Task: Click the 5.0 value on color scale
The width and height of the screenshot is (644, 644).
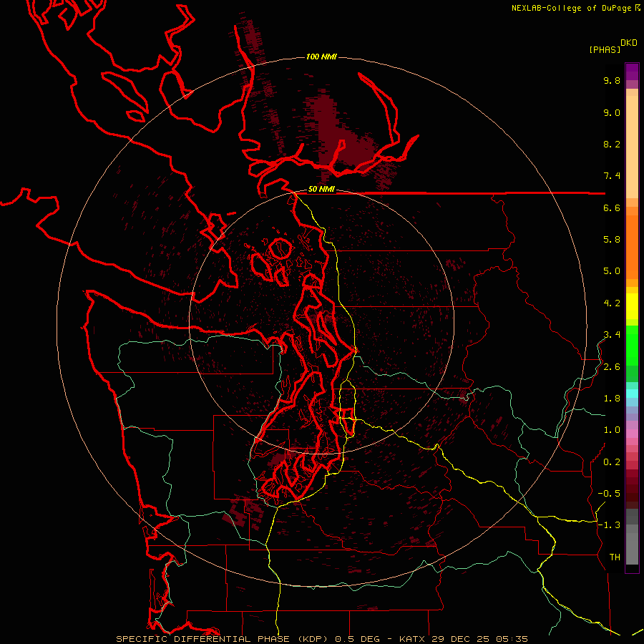Action: pyautogui.click(x=612, y=271)
